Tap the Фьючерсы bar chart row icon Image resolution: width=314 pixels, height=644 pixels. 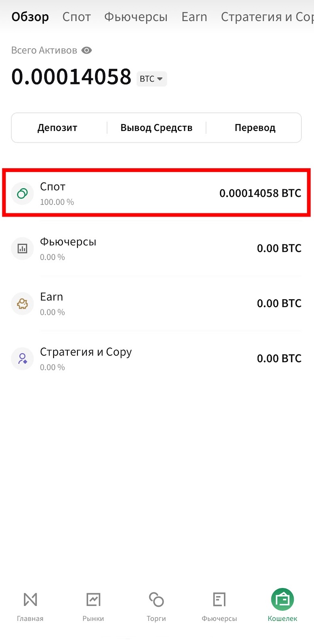pyautogui.click(x=22, y=248)
